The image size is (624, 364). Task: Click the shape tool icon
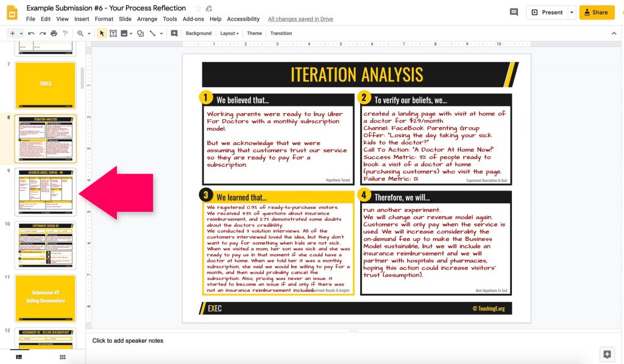pyautogui.click(x=140, y=33)
